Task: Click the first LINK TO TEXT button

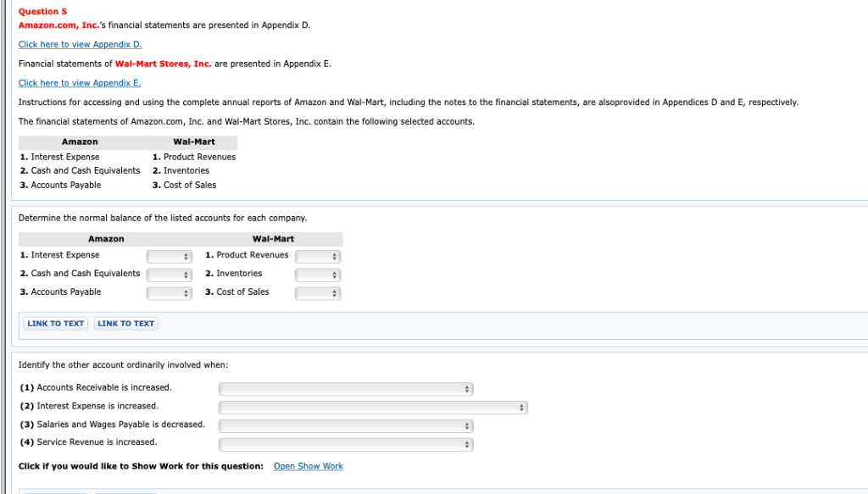Action: coord(54,323)
